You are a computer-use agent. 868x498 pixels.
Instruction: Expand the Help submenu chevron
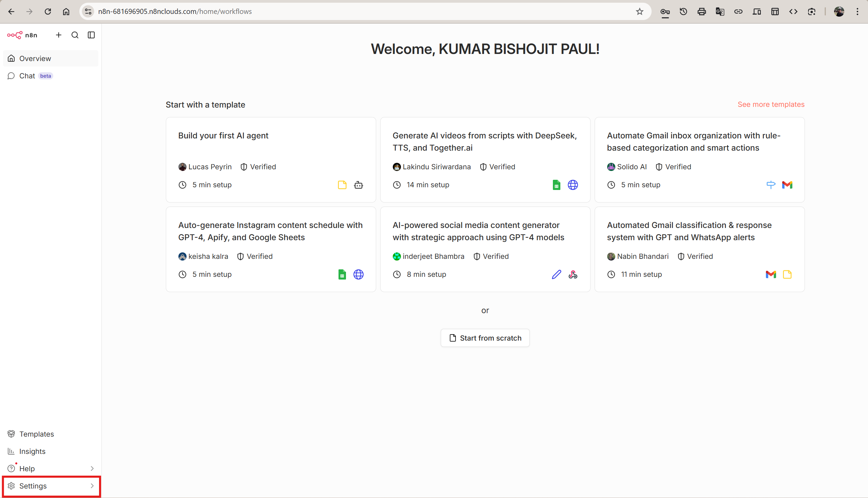point(92,468)
